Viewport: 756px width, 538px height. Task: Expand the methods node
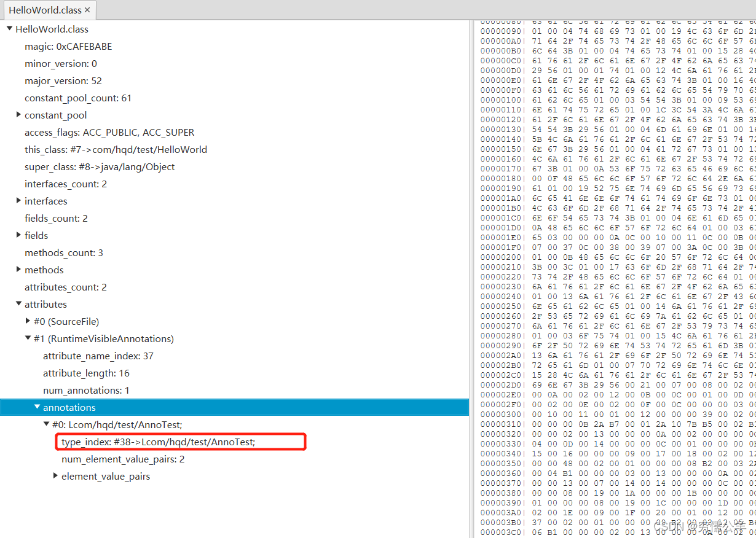tap(18, 270)
